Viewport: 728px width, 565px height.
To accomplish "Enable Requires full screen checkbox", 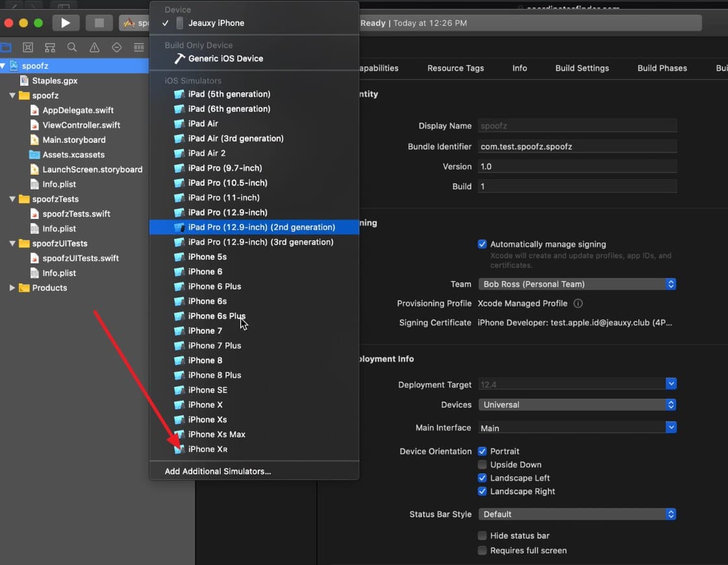I will 482,551.
